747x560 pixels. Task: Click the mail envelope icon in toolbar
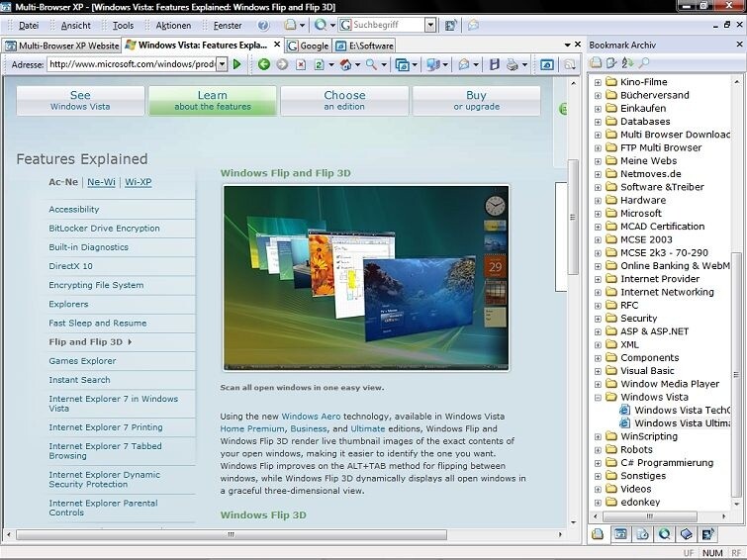coord(464,64)
